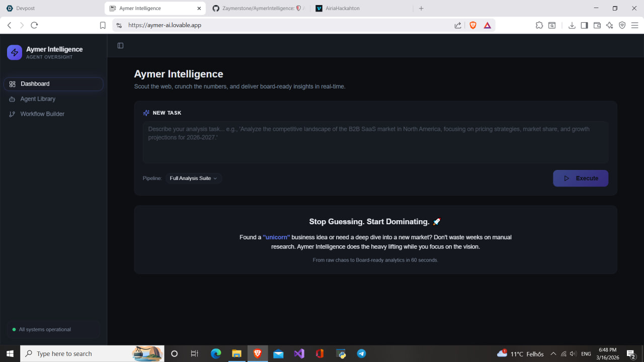Click the Windows taskbar search box
Image resolution: width=644 pixels, height=362 pixels.
click(92, 354)
